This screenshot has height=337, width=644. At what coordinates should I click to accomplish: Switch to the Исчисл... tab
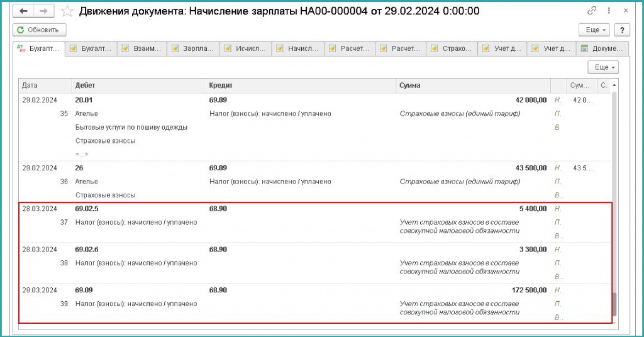click(246, 48)
